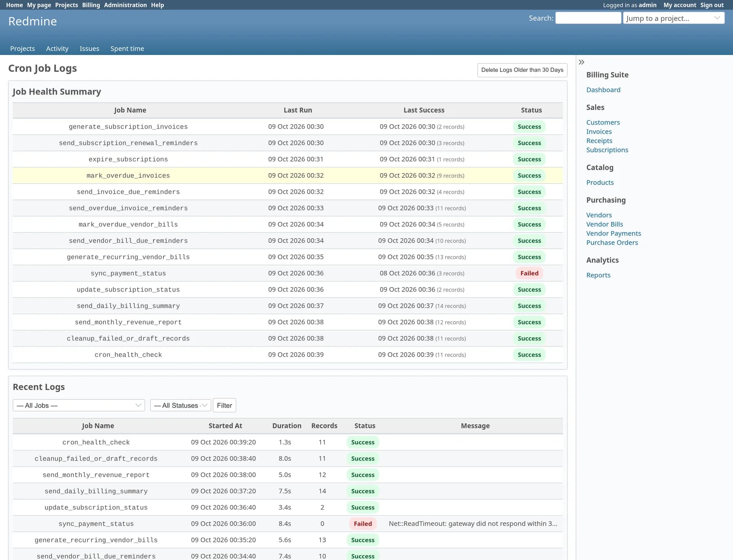
Task: Open My account link
Action: [x=680, y=5]
